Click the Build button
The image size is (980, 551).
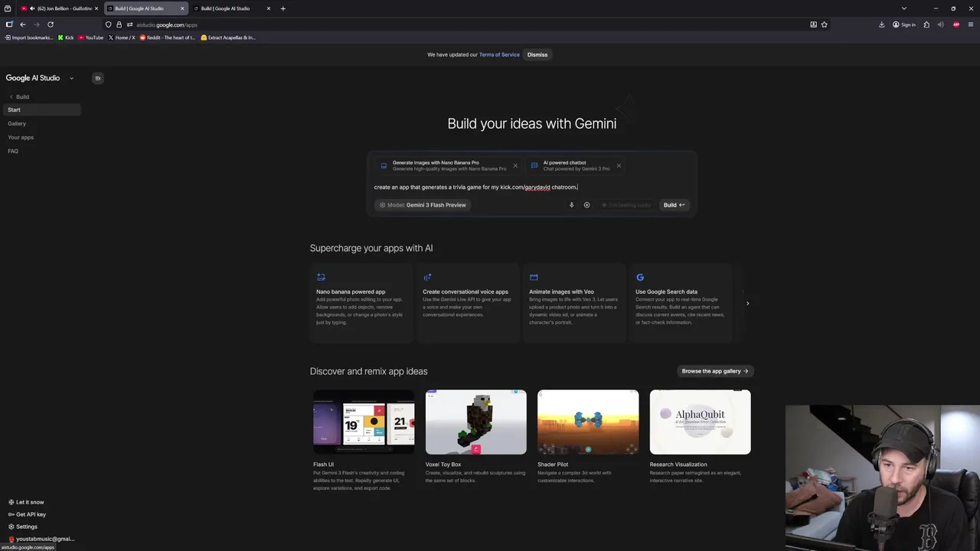coord(674,205)
